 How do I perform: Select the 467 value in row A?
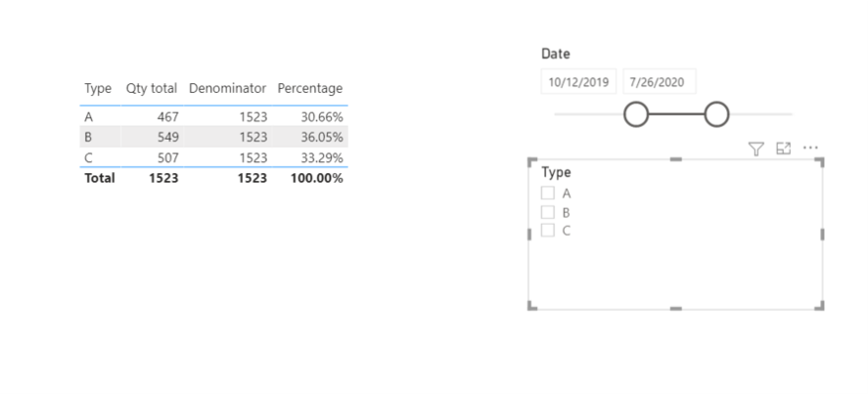tap(168, 116)
